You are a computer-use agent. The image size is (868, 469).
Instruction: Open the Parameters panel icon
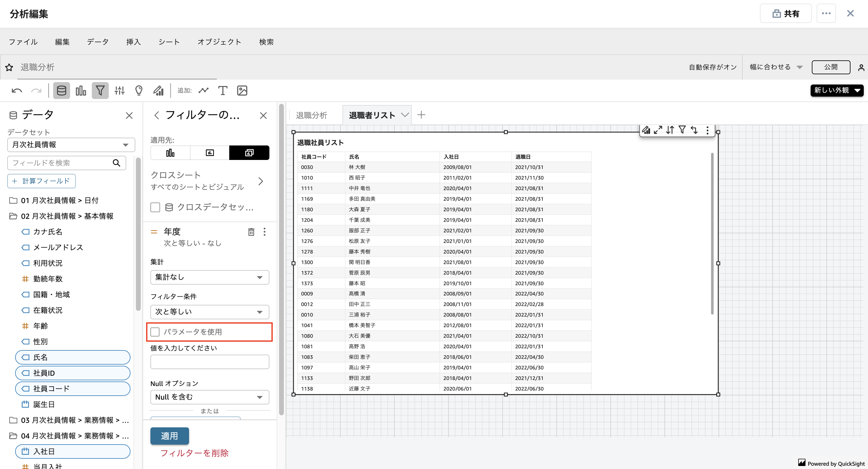119,90
